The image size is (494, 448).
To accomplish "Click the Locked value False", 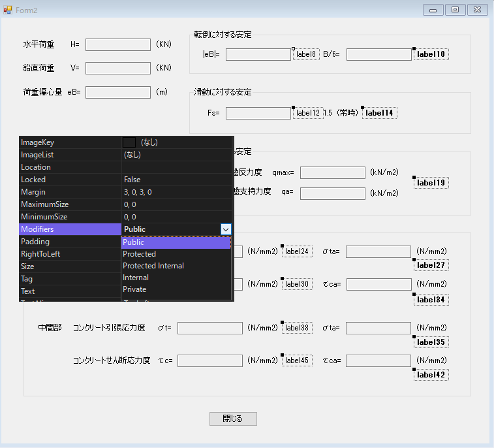I will coord(132,180).
